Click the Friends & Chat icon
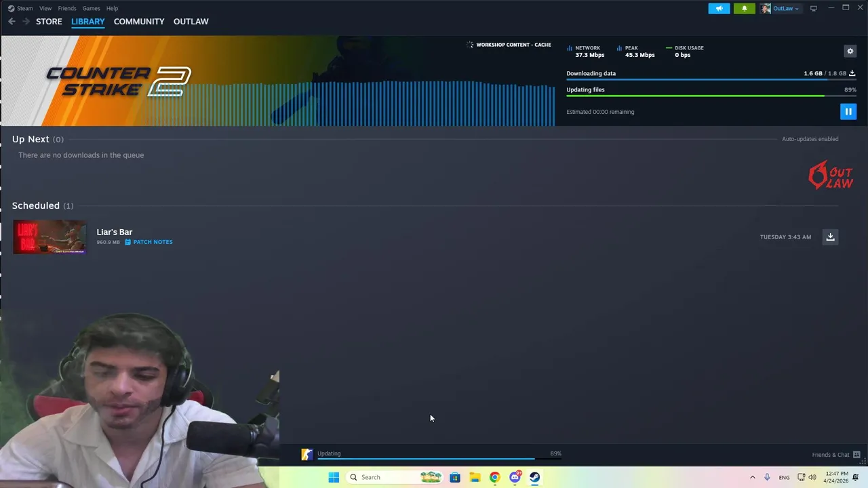The height and width of the screenshot is (488, 868). 856,455
